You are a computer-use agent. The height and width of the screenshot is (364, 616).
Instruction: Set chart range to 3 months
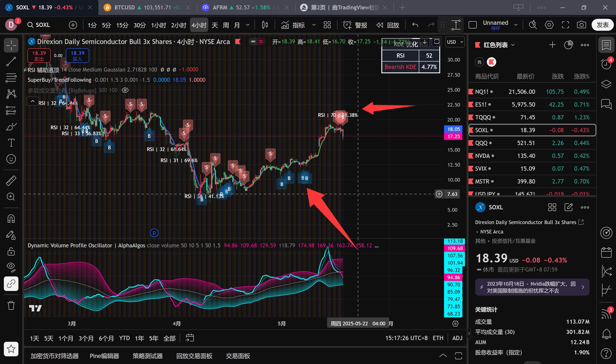click(86, 338)
